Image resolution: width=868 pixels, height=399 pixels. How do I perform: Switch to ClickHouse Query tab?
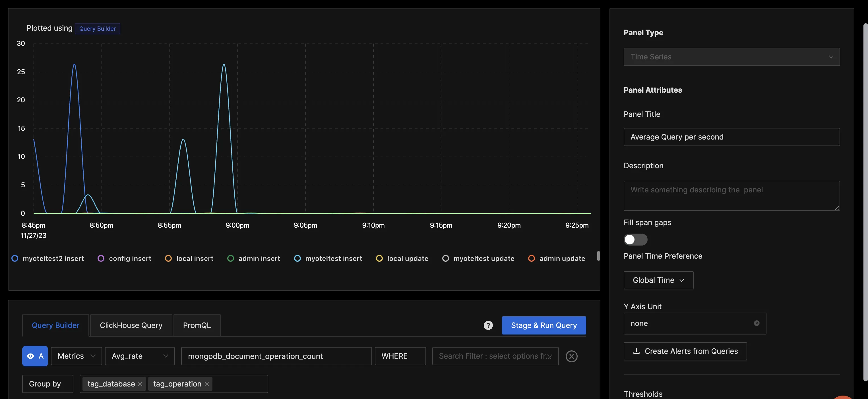click(x=131, y=325)
